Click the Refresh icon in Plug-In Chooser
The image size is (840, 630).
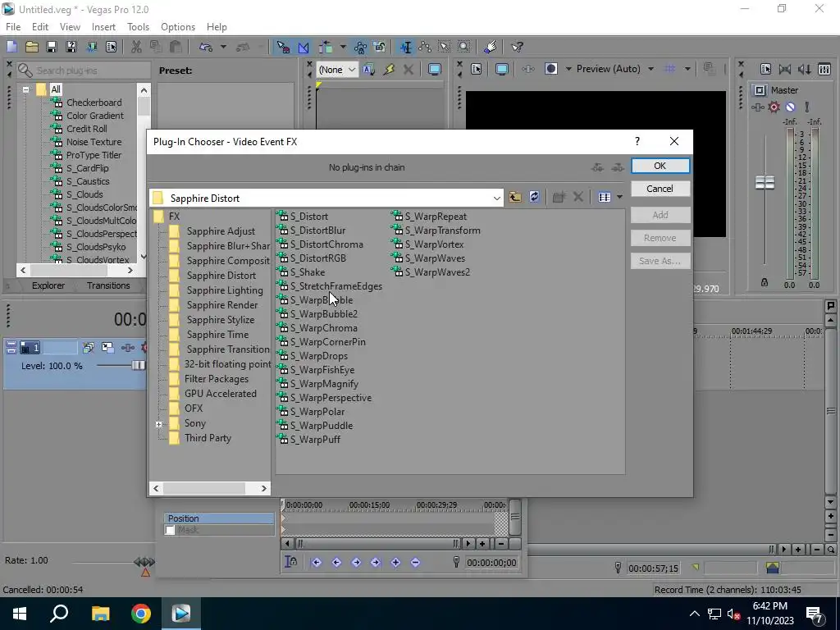534,197
